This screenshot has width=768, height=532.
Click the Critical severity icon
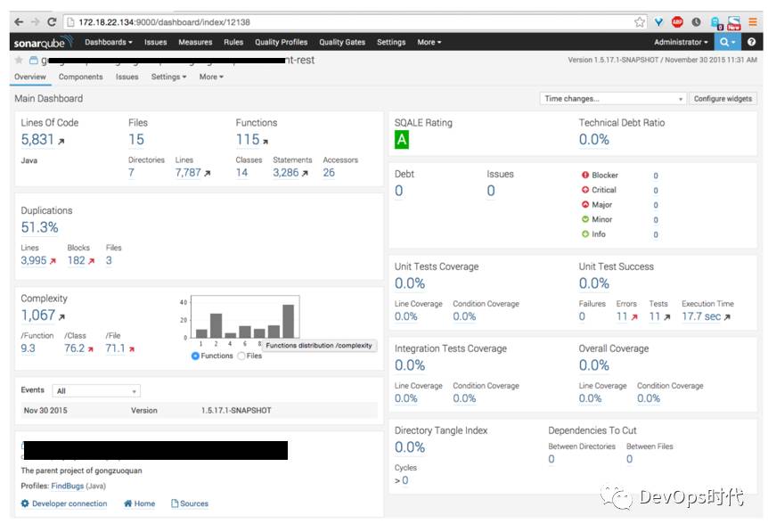[x=585, y=190]
